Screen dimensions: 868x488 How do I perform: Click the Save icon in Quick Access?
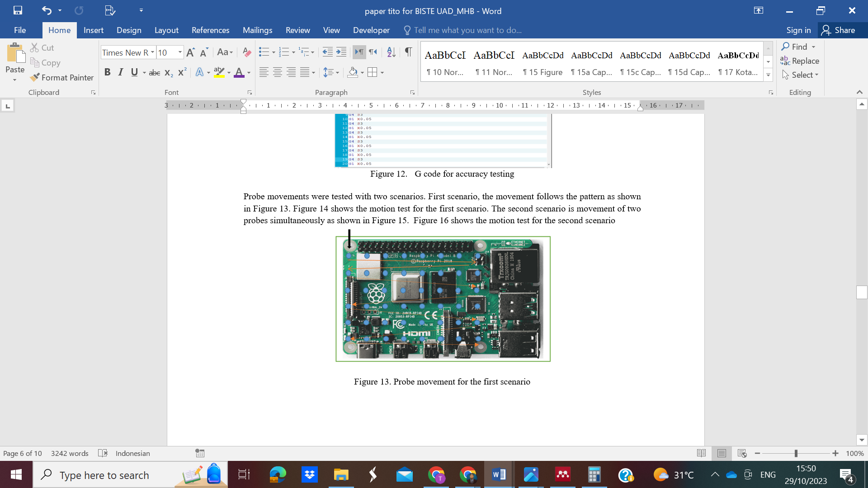18,10
